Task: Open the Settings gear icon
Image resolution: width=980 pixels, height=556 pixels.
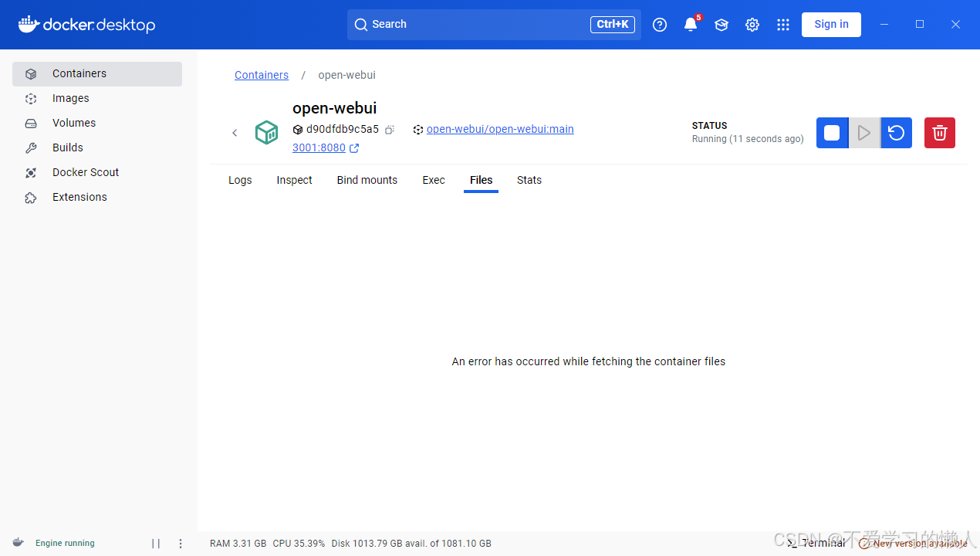Action: [x=752, y=25]
